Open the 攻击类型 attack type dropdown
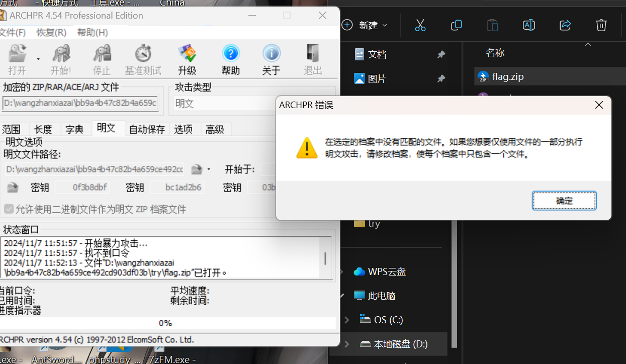Screen dimensions: 626x364 tap(225, 104)
